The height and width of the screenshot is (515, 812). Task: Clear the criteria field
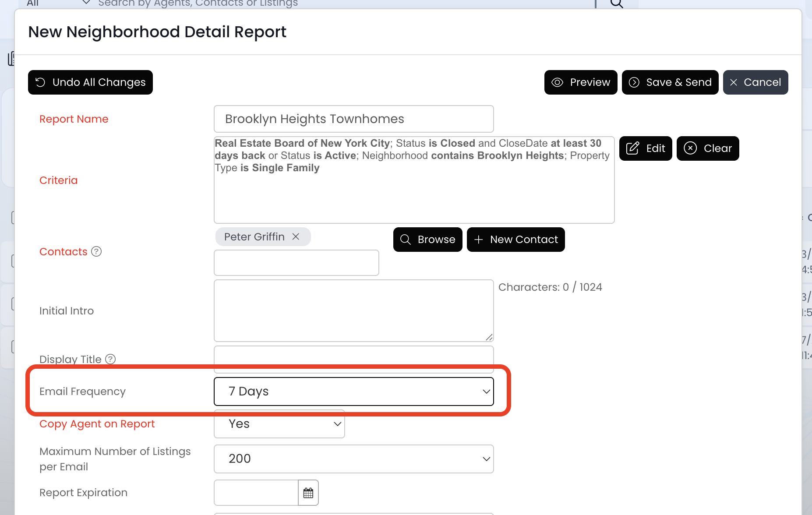pos(708,148)
